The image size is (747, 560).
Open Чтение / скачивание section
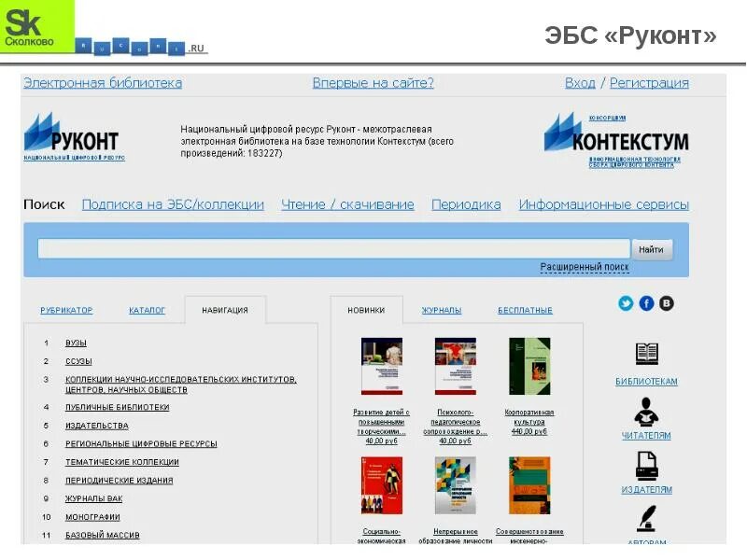[x=347, y=204]
